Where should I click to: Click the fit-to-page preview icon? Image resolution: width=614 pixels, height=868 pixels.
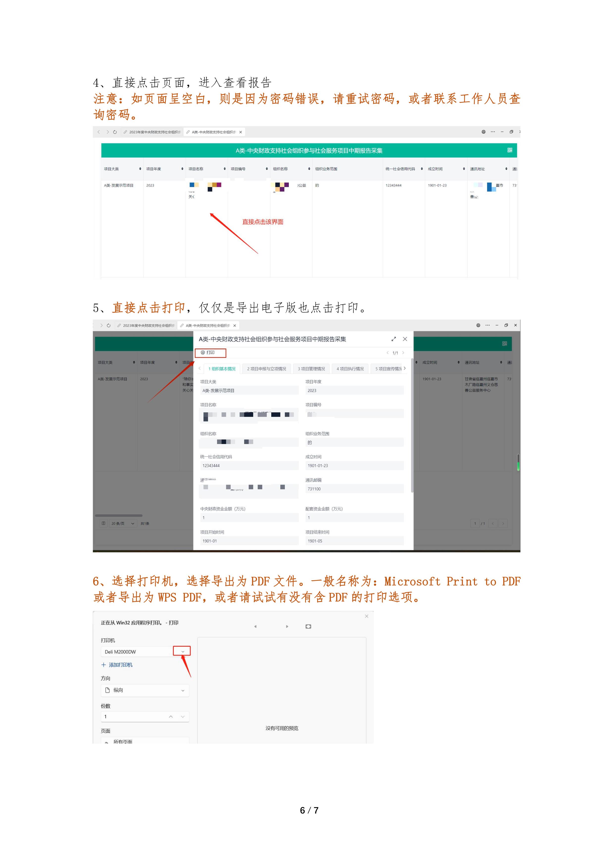point(308,626)
